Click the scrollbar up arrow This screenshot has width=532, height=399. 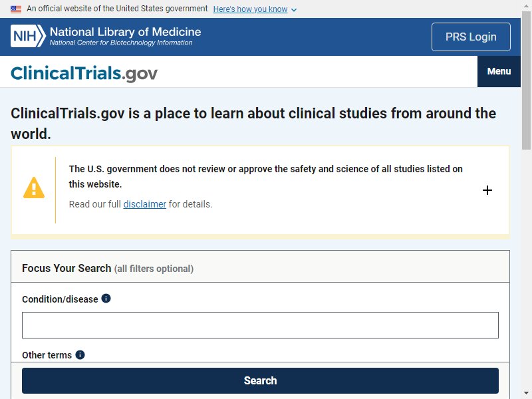(x=526, y=5)
